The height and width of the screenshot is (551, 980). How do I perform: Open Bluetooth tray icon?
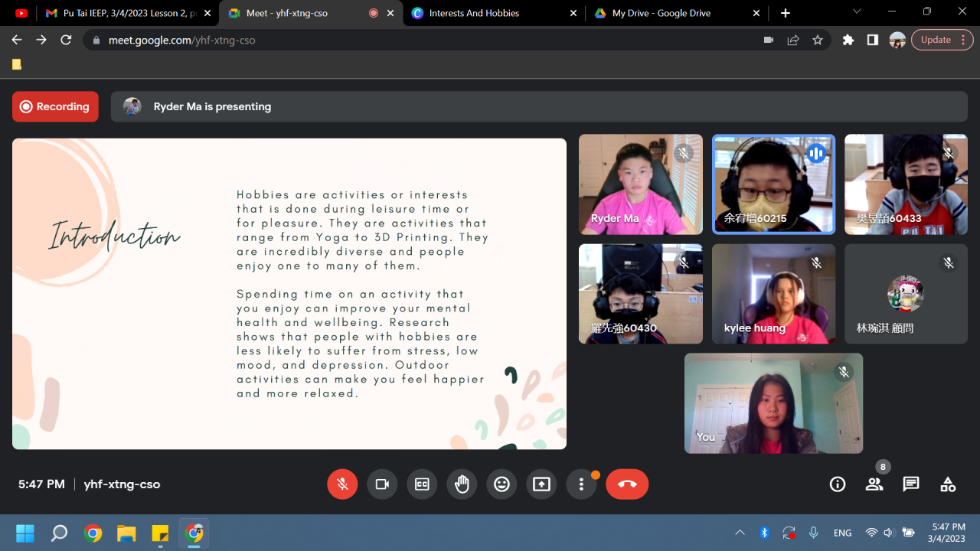[764, 533]
